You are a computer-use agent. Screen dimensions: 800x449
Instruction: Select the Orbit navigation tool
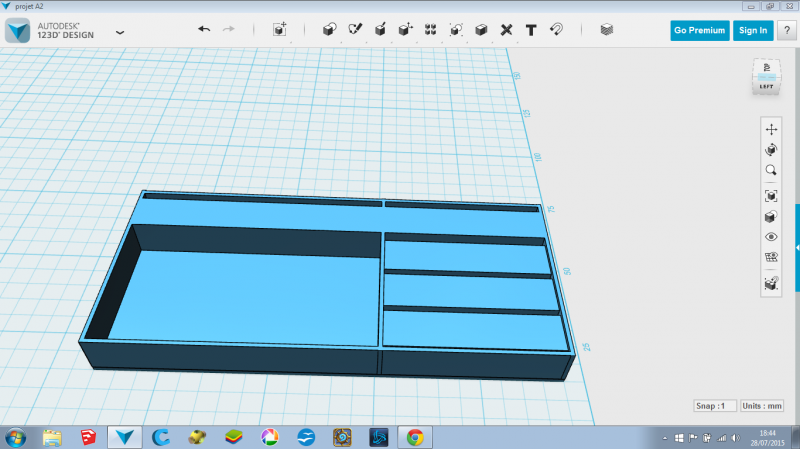pyautogui.click(x=771, y=149)
